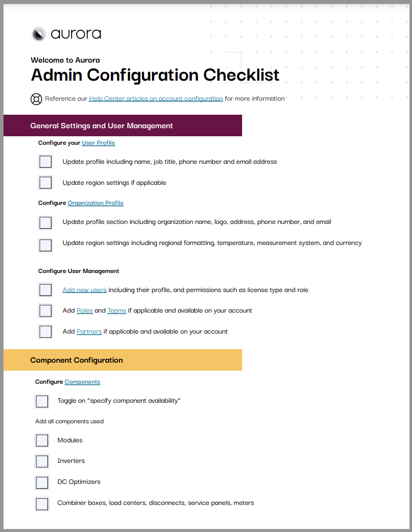Open the Organization Profile link
Image resolution: width=412 pixels, height=532 pixels.
pyautogui.click(x=96, y=203)
